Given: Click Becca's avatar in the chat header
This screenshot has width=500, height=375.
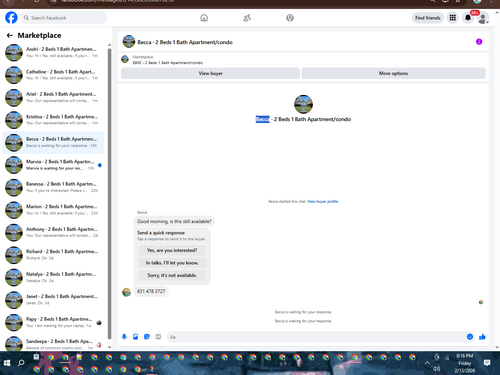Looking at the screenshot, I should 129,42.
